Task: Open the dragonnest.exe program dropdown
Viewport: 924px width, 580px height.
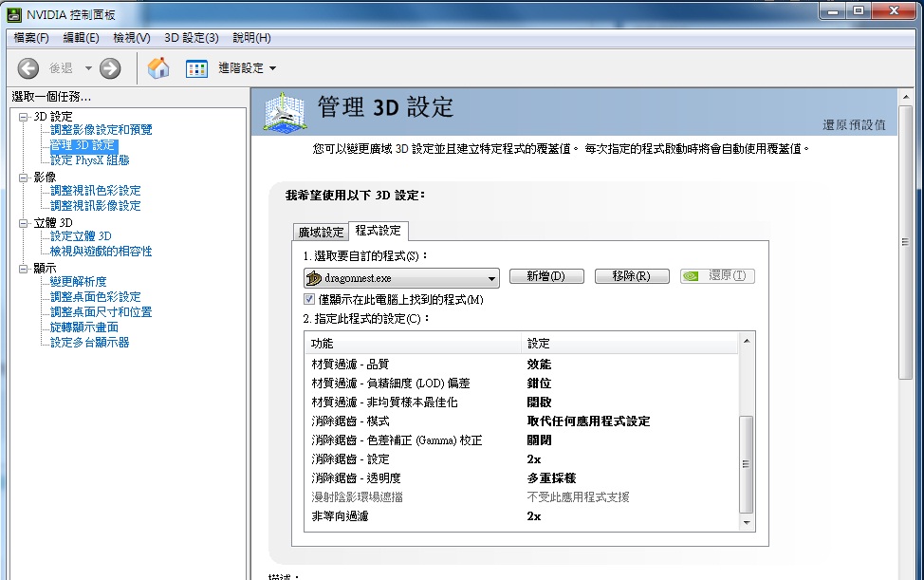Action: pos(491,278)
